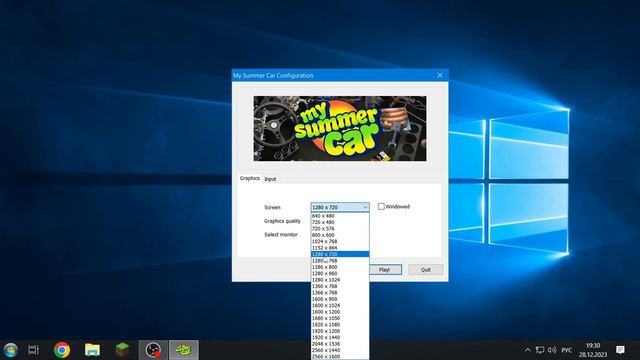Click the My Summer Car banner image
The height and width of the screenshot is (360, 640).
click(x=340, y=129)
